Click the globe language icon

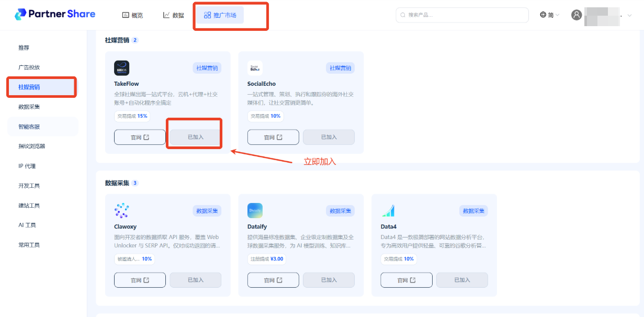(543, 15)
